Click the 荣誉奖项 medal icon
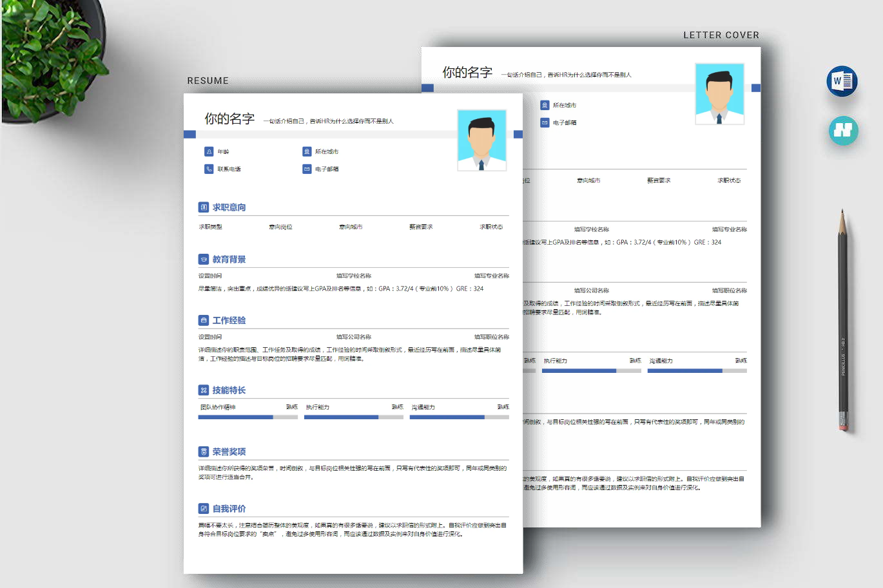Viewport: 883px width, 588px height. pos(204,451)
